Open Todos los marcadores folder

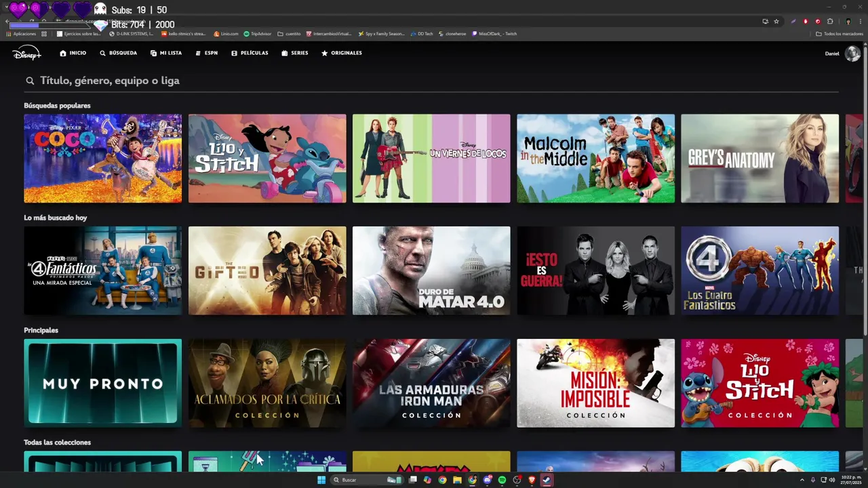pyautogui.click(x=840, y=34)
